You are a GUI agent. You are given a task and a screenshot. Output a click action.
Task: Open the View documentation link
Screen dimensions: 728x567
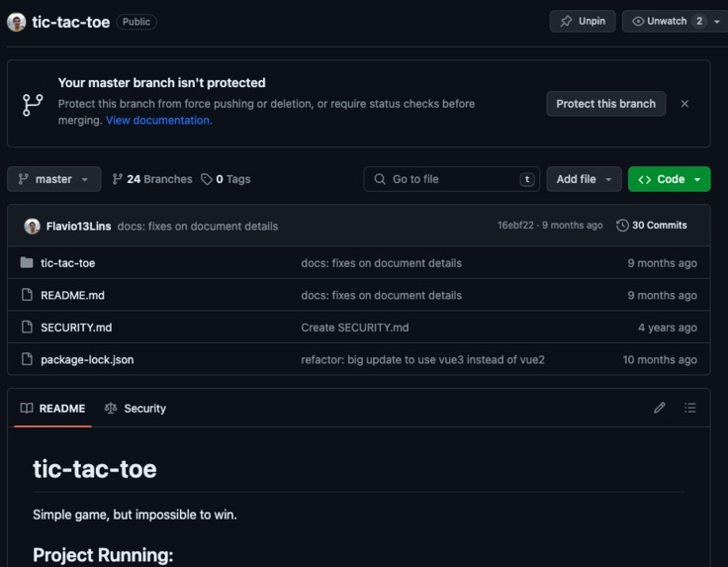(x=159, y=121)
